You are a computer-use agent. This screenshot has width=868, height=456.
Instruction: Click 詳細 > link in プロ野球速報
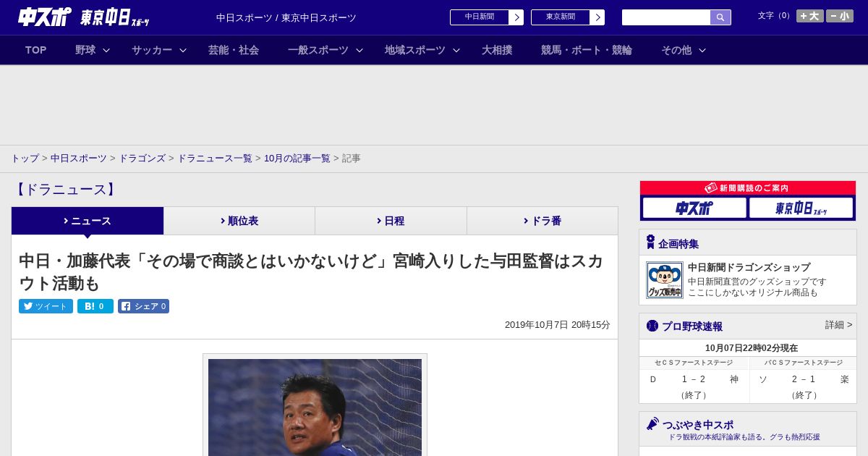(838, 325)
